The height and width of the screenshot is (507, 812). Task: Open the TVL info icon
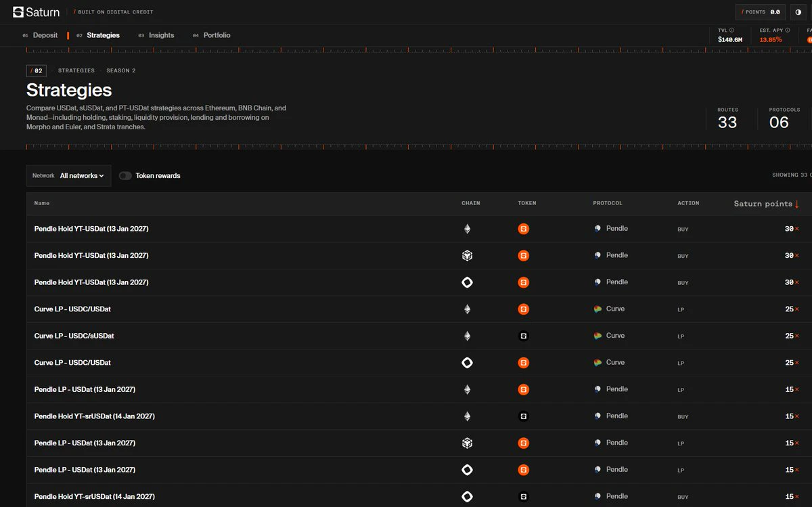click(x=731, y=30)
